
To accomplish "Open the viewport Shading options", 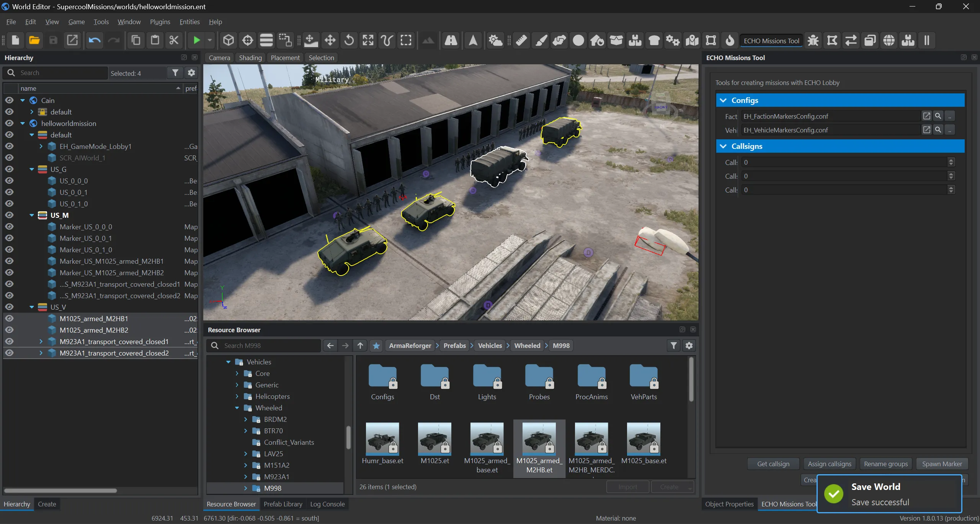I will point(250,58).
